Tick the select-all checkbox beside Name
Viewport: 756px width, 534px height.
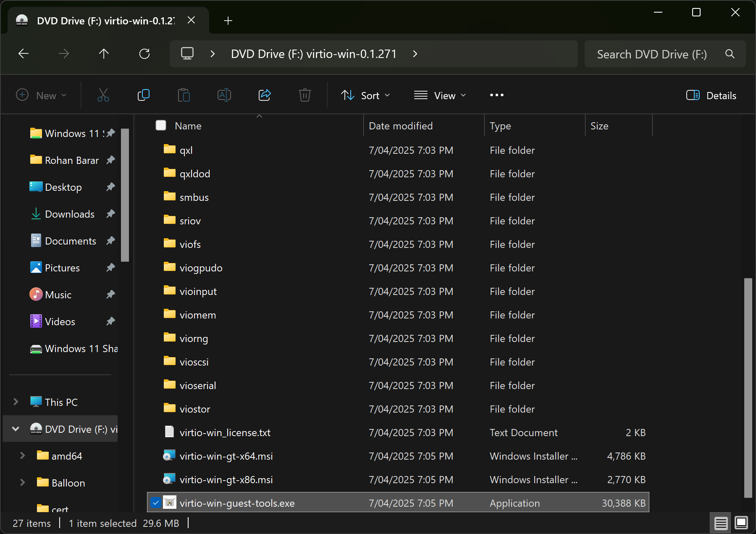(x=161, y=126)
